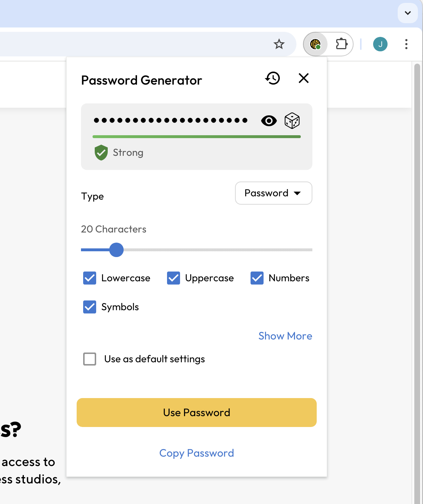The width and height of the screenshot is (423, 504).
Task: Disable the Numbers checkbox
Action: click(257, 278)
